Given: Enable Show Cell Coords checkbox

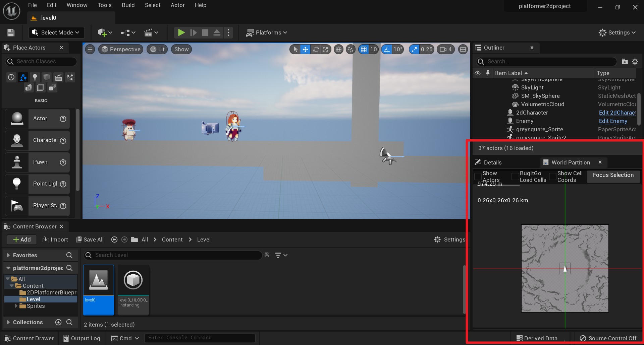Looking at the screenshot, I should [x=552, y=176].
